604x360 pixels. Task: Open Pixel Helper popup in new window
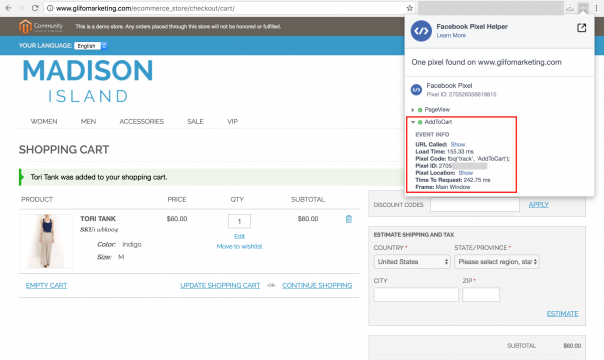[582, 28]
